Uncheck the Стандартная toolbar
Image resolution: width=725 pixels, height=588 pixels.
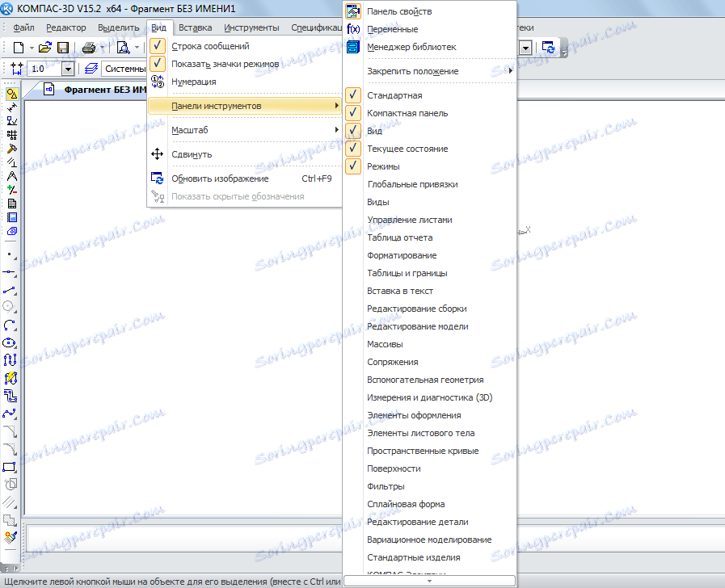429,95
